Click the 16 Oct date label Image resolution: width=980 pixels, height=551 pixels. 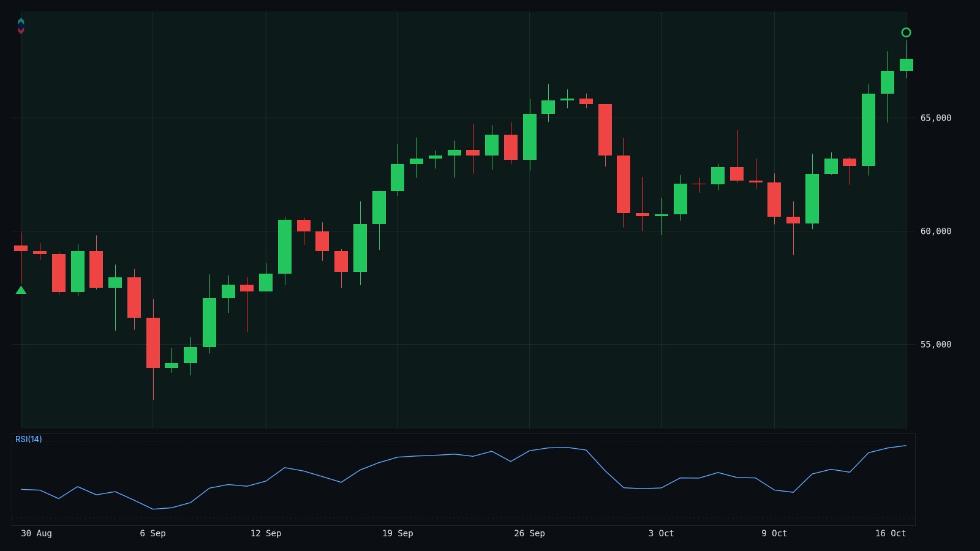pyautogui.click(x=891, y=533)
